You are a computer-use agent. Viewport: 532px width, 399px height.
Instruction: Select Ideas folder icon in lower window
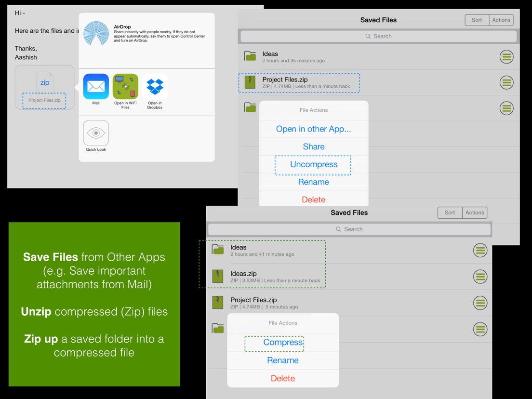tap(218, 250)
